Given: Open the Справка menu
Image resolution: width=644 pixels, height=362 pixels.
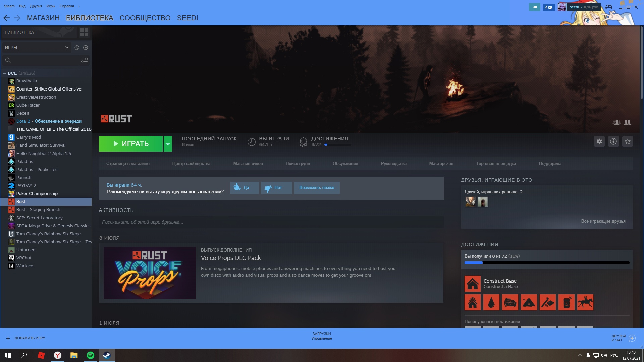Looking at the screenshot, I should (67, 6).
